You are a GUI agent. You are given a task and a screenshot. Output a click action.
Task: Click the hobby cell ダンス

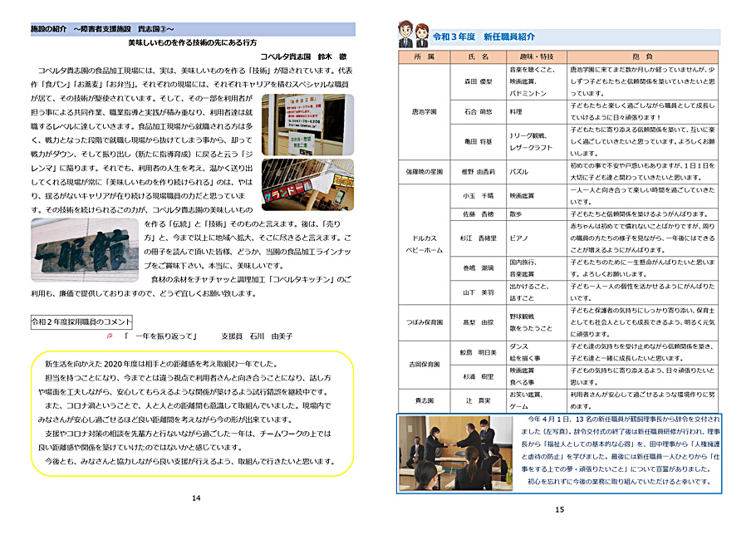pyautogui.click(x=518, y=347)
